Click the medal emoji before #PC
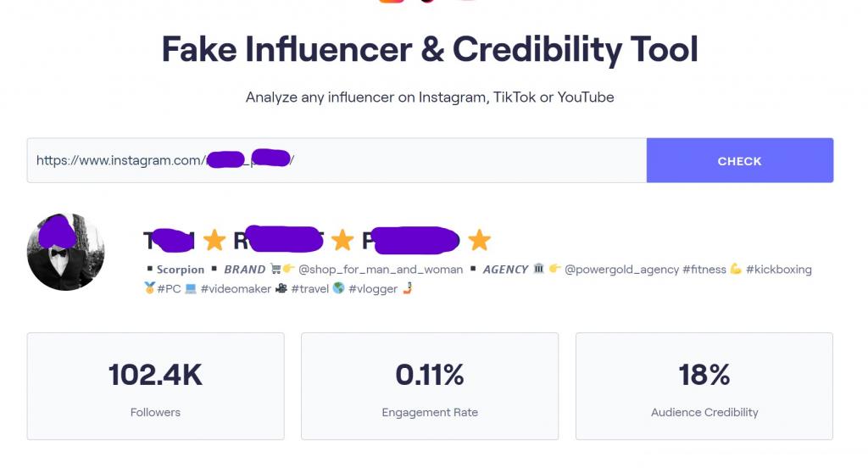The width and height of the screenshot is (868, 468). point(150,289)
